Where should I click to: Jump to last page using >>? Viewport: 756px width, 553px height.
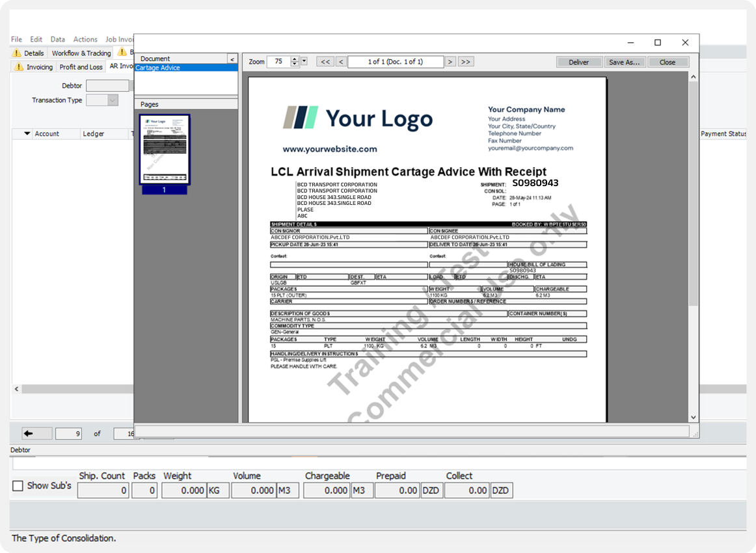point(465,62)
